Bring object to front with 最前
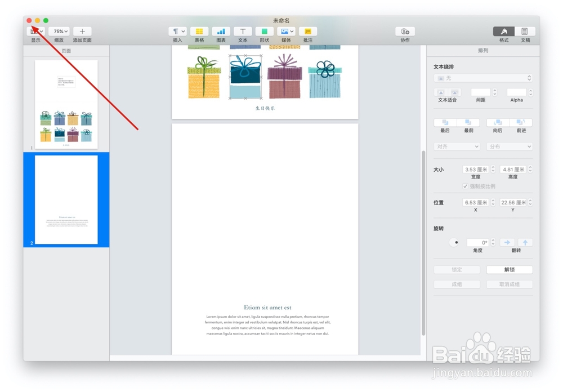The width and height of the screenshot is (563, 392). 468,123
